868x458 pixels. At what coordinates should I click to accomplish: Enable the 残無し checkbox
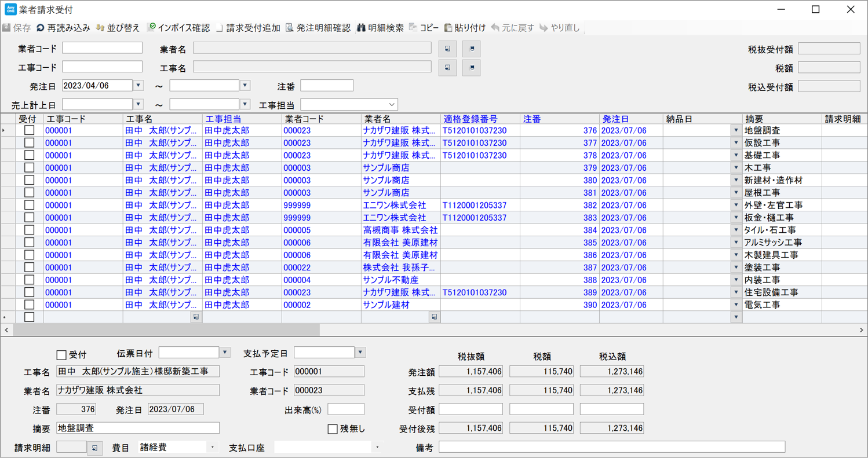coord(333,428)
